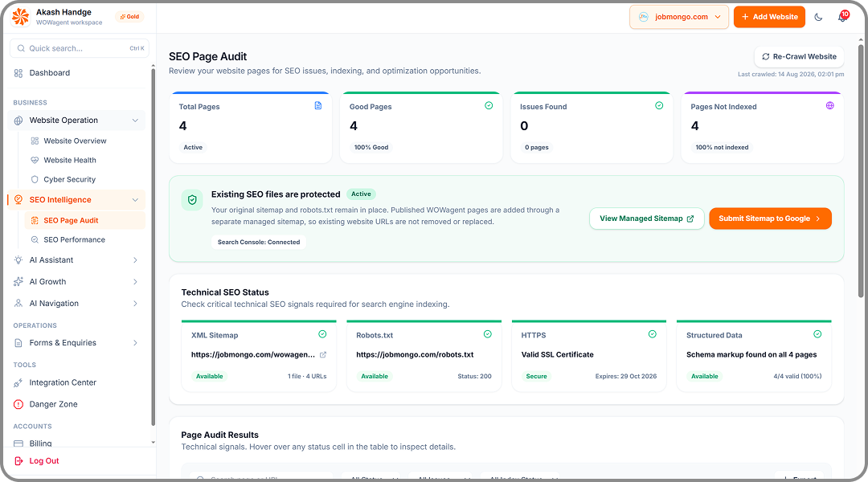Click the Total Pages document icon
868x482 pixels.
318,106
